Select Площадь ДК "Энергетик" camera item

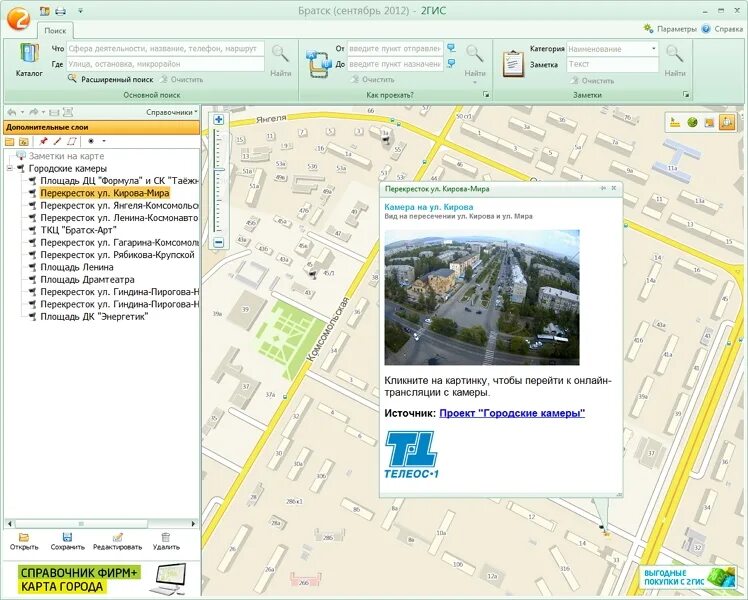(x=94, y=317)
